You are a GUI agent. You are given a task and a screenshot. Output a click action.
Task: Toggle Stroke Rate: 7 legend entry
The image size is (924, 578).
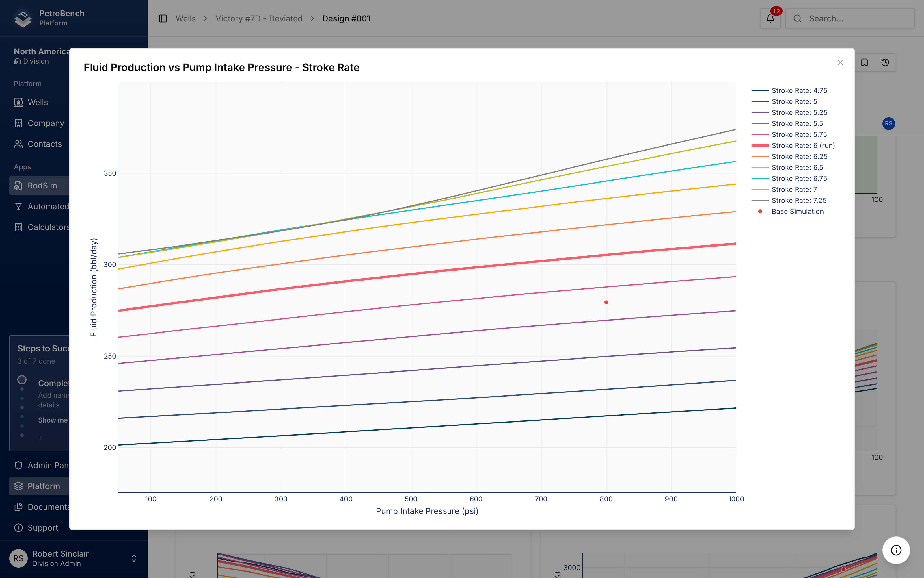point(784,190)
